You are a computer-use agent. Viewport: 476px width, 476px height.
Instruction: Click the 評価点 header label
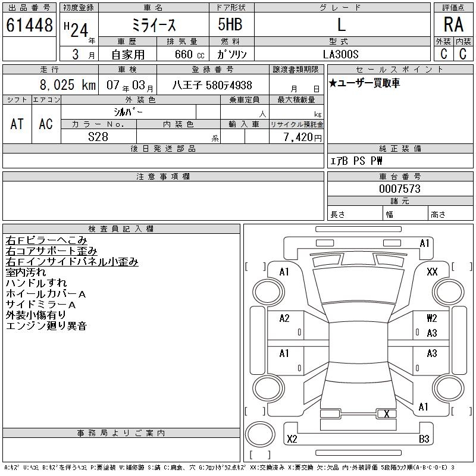(453, 8)
